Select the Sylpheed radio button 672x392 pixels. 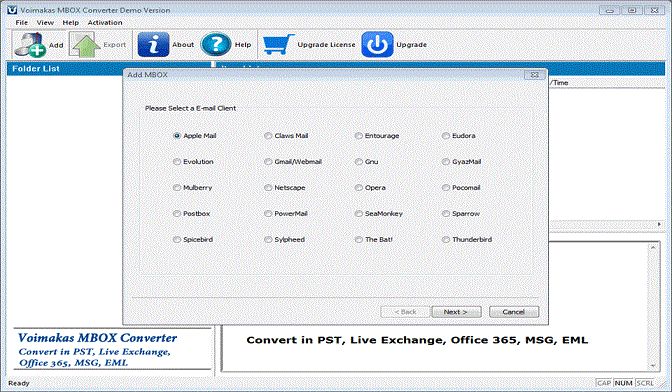coord(268,239)
